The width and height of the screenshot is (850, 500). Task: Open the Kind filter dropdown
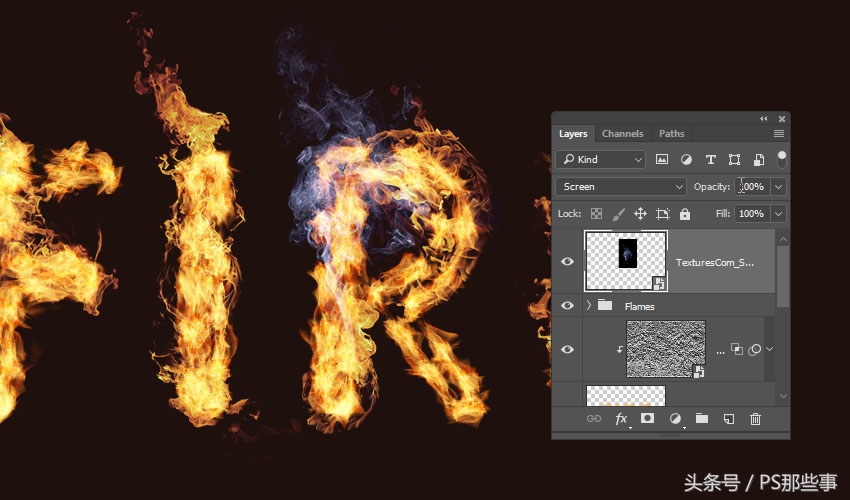[x=601, y=159]
